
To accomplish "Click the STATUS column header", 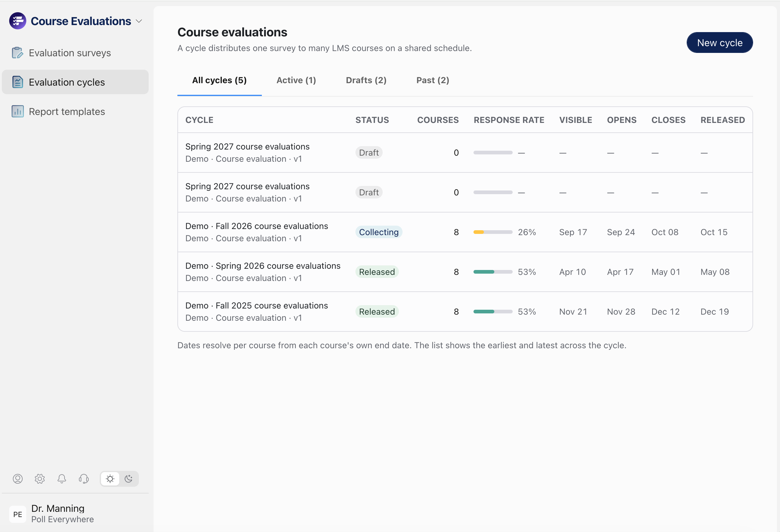I will click(372, 120).
